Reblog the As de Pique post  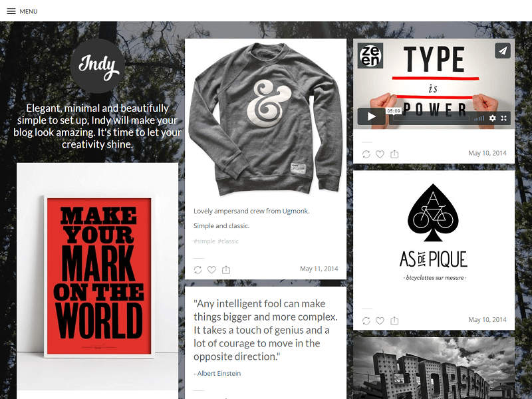366,321
